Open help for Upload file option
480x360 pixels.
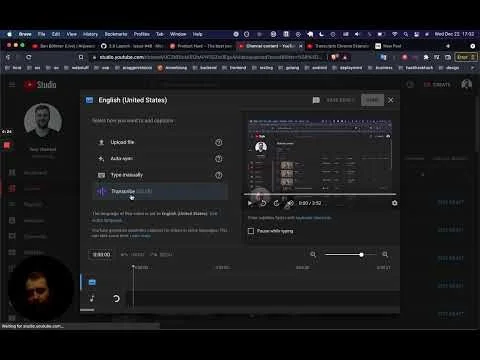[219, 142]
